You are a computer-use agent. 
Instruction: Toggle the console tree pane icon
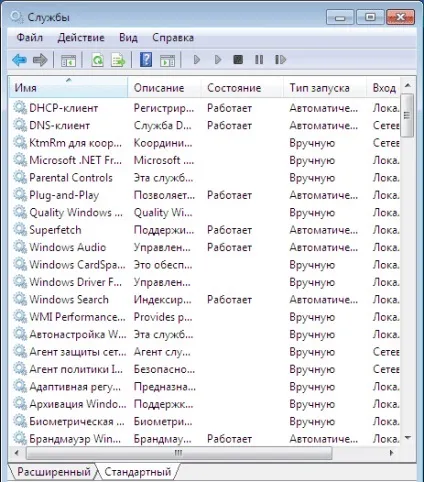tap(68, 60)
